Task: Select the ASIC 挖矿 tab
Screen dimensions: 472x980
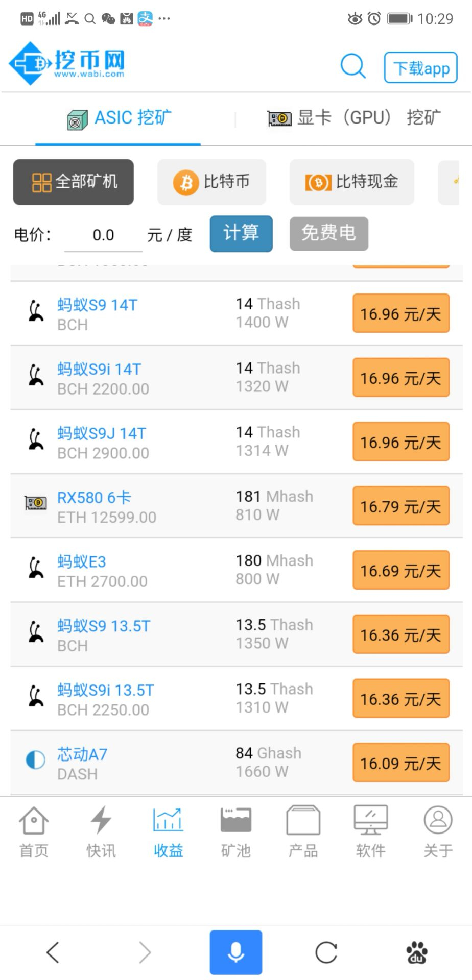Action: coord(119,119)
